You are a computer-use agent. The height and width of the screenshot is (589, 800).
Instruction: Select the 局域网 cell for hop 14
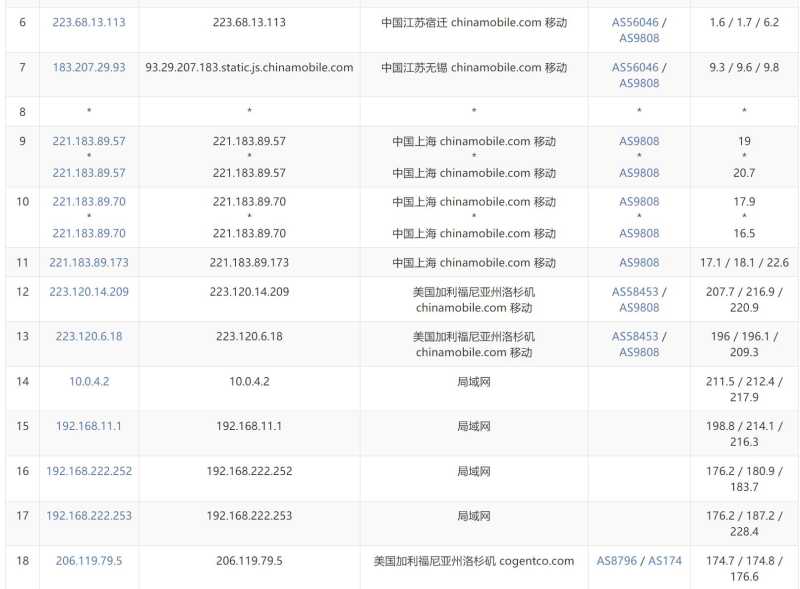[471, 381]
